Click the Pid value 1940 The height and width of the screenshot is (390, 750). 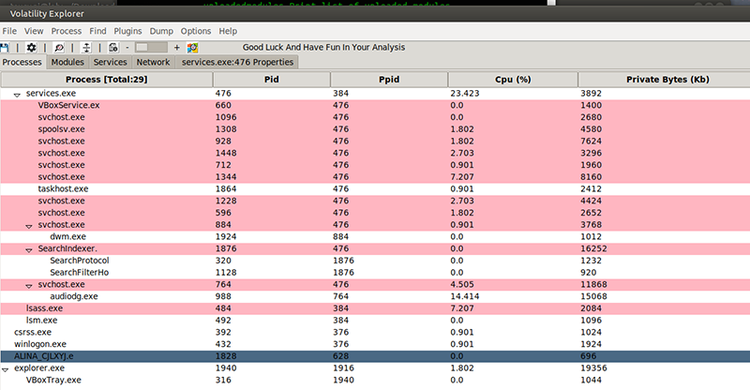[x=226, y=368]
